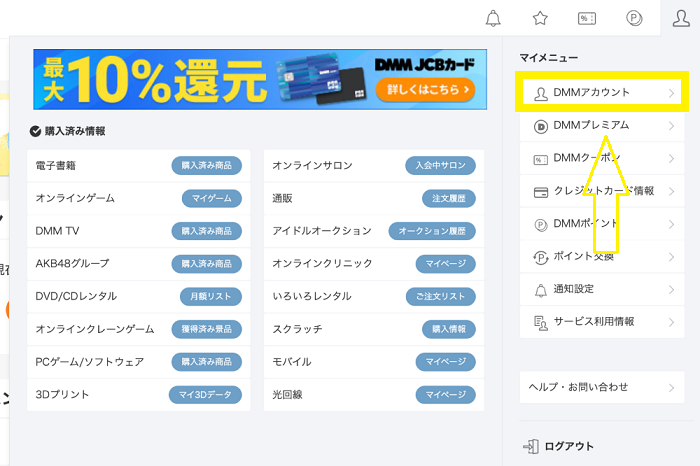Click the logout door icon

pyautogui.click(x=531, y=446)
